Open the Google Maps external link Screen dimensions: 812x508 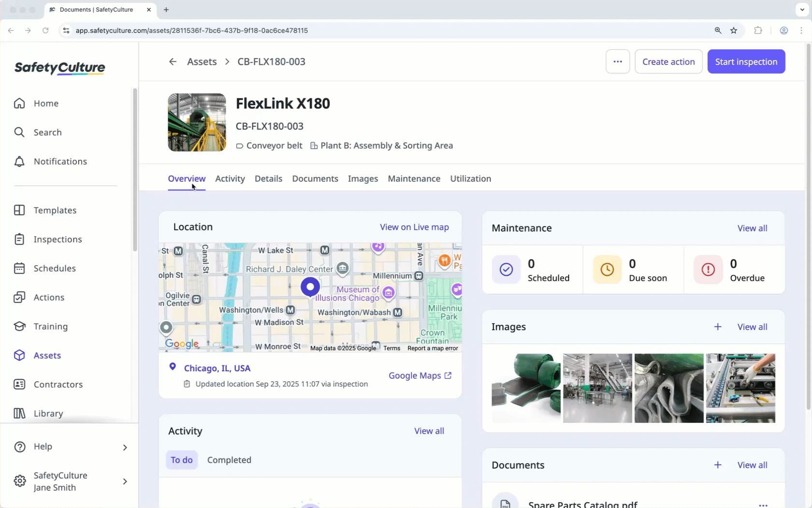pyautogui.click(x=420, y=375)
